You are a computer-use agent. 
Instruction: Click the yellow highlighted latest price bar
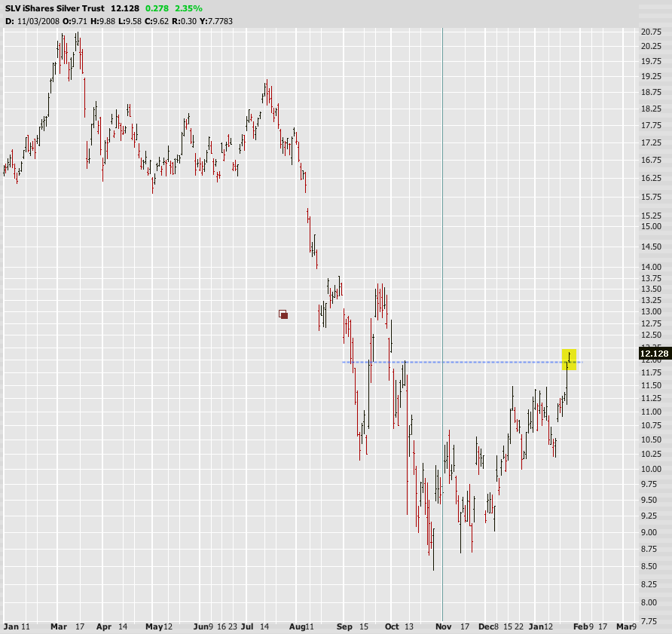click(569, 360)
